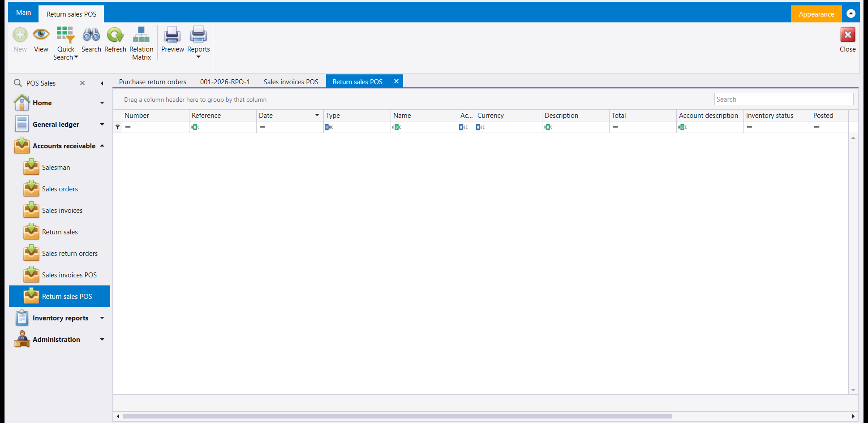
Task: Expand the Inventory reports section
Action: click(x=102, y=318)
